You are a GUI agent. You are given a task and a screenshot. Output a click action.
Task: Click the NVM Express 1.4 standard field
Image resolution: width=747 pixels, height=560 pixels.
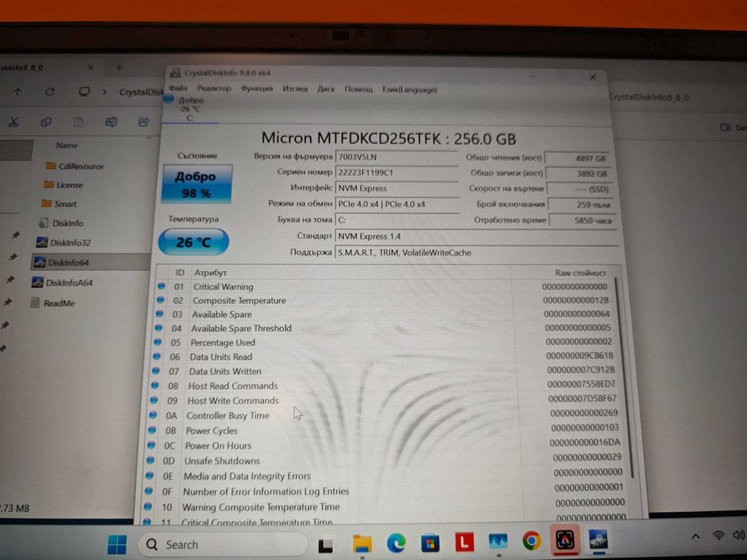(x=476, y=236)
